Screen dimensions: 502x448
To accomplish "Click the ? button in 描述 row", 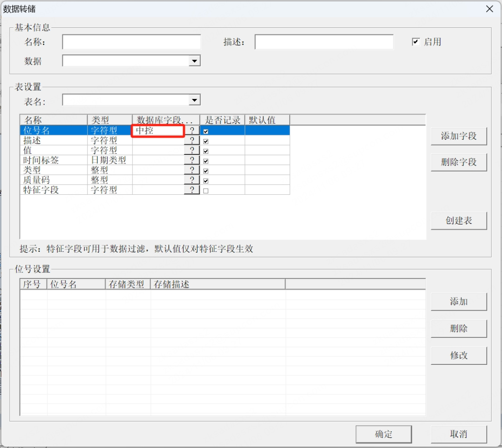I will [x=192, y=140].
